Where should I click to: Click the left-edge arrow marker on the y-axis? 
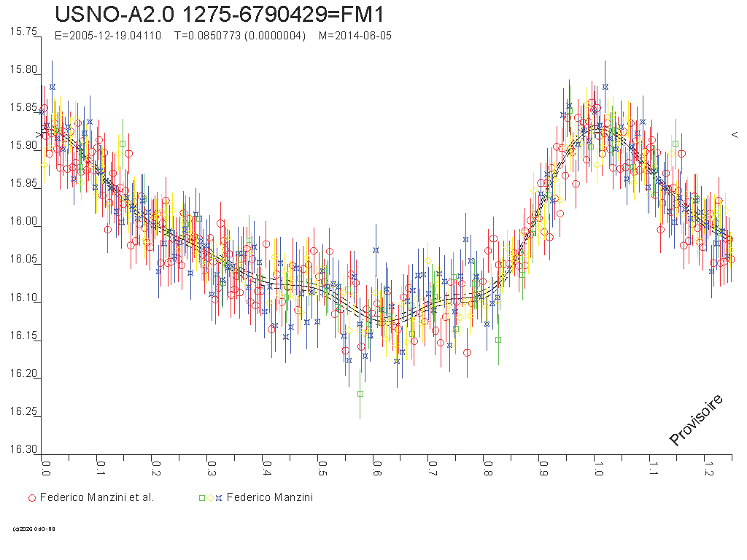pyautogui.click(x=39, y=135)
